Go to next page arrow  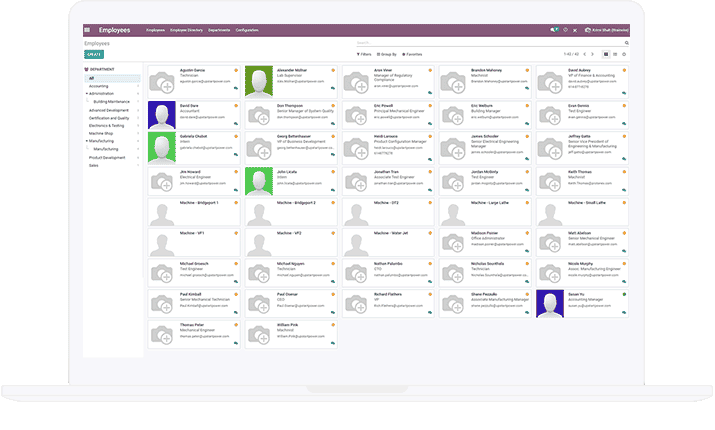(593, 54)
